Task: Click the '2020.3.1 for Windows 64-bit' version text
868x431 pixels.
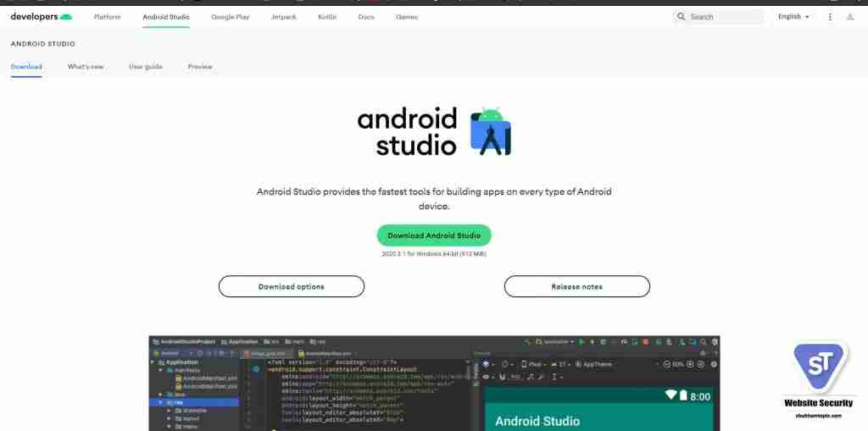Action: coord(434,254)
